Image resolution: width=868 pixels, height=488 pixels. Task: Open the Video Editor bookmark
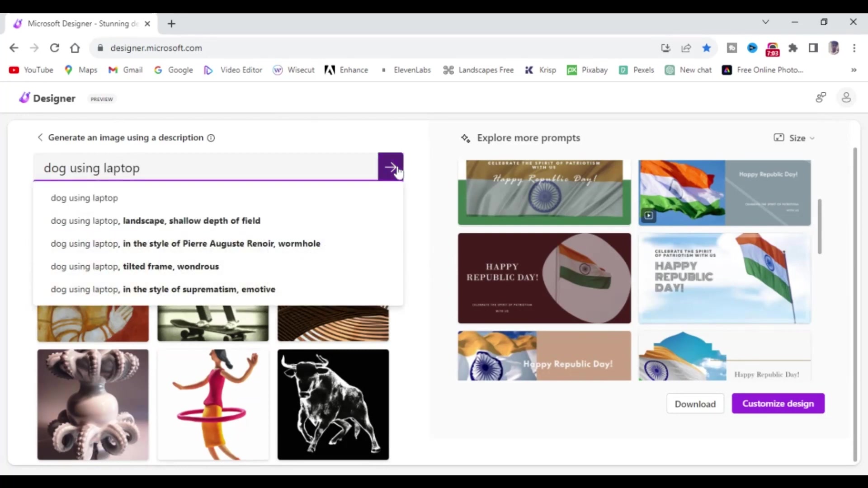click(233, 70)
